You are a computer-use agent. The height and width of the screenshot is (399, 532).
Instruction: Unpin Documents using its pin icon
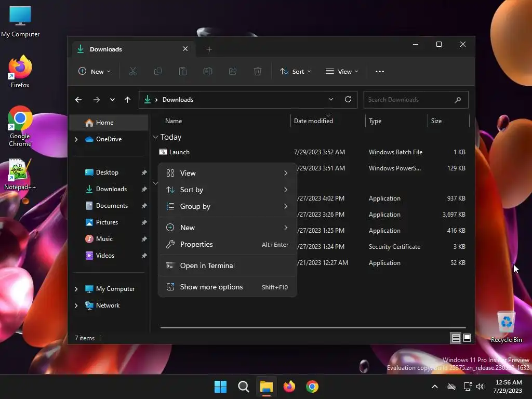click(x=144, y=206)
